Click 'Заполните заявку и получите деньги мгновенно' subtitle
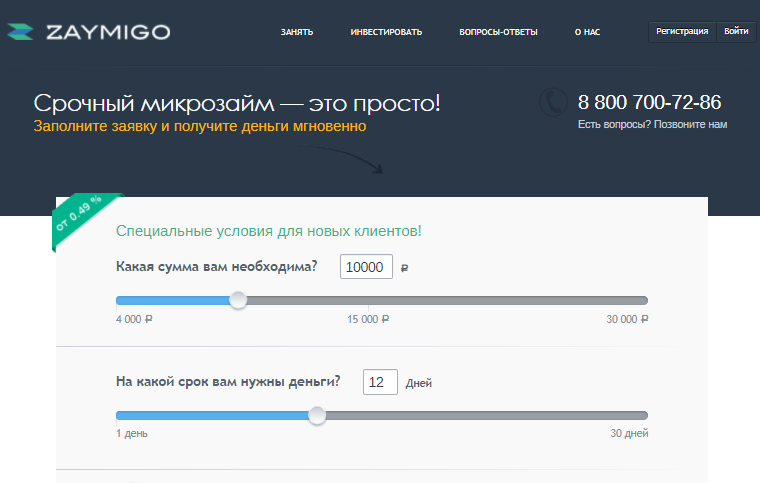Viewport: 760px width, 483px height. [x=200, y=126]
